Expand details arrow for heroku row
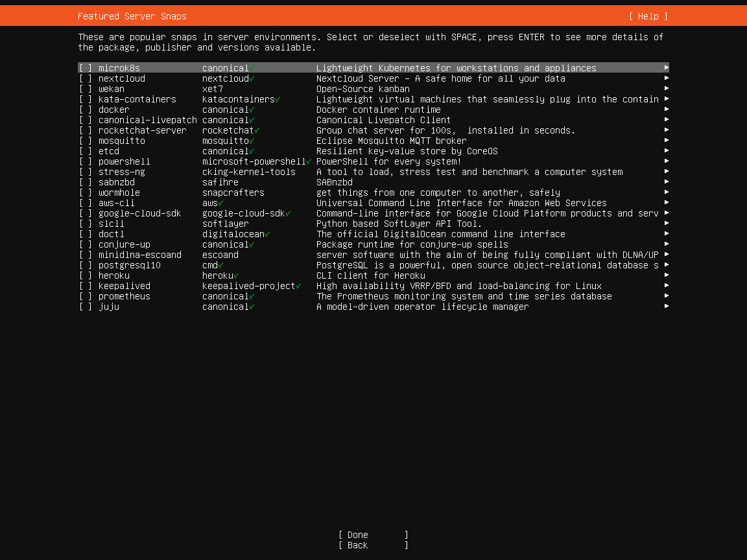 667,275
